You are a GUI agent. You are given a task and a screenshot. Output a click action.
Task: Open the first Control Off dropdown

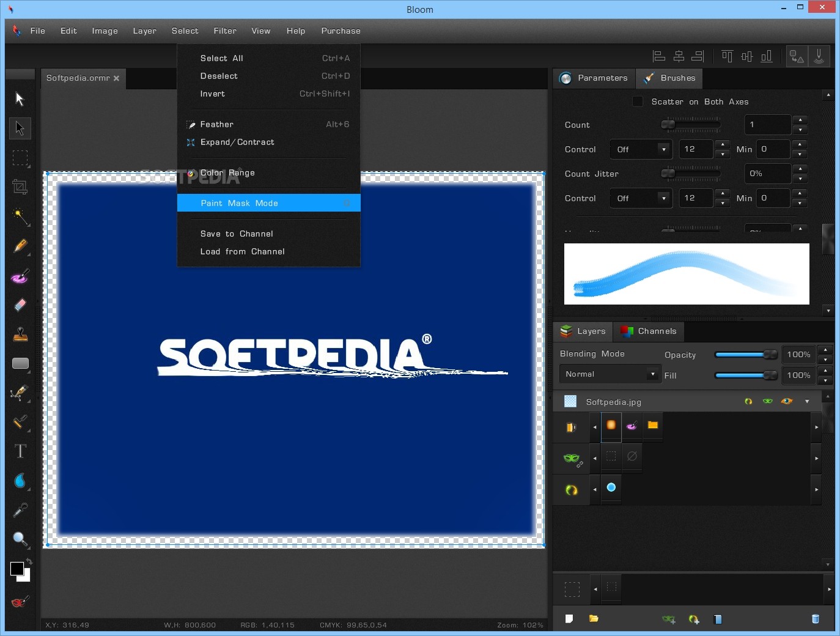(641, 149)
